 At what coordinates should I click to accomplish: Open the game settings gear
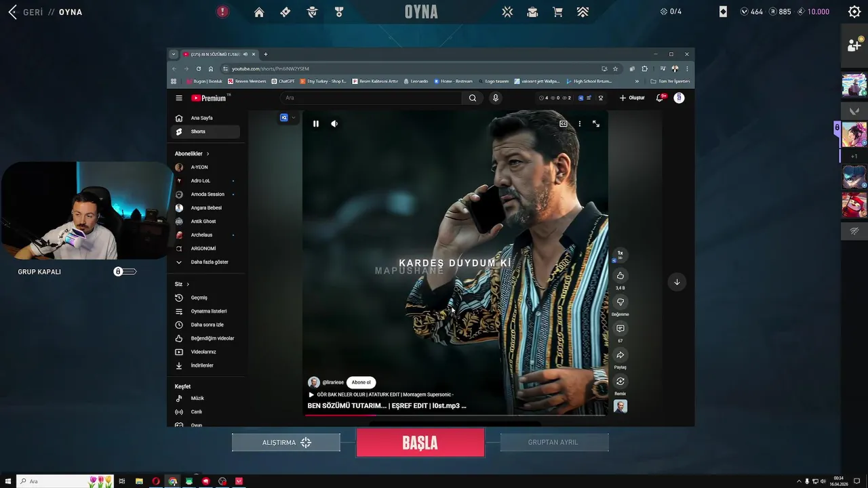854,12
